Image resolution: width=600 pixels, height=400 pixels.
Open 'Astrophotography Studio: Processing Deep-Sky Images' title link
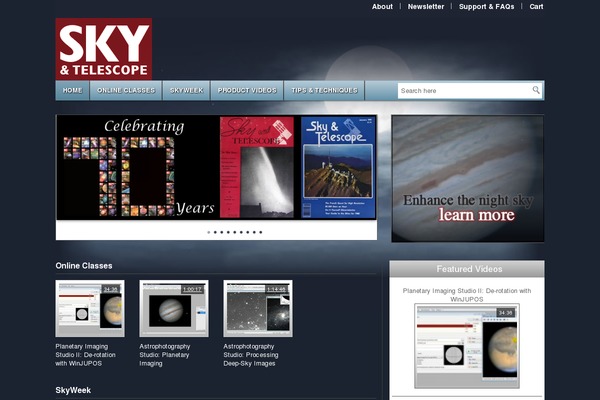pos(251,355)
